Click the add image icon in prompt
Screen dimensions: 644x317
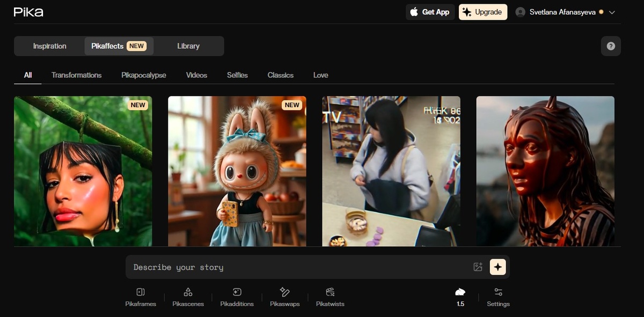click(478, 267)
